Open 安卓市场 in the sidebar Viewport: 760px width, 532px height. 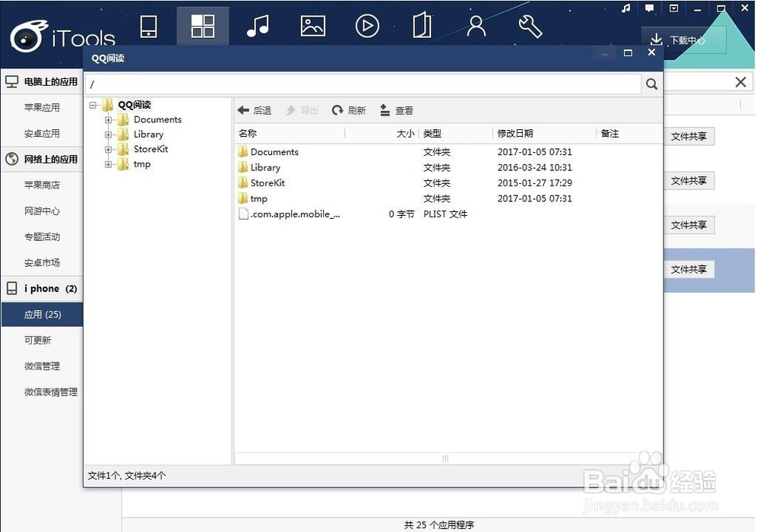[x=42, y=263]
